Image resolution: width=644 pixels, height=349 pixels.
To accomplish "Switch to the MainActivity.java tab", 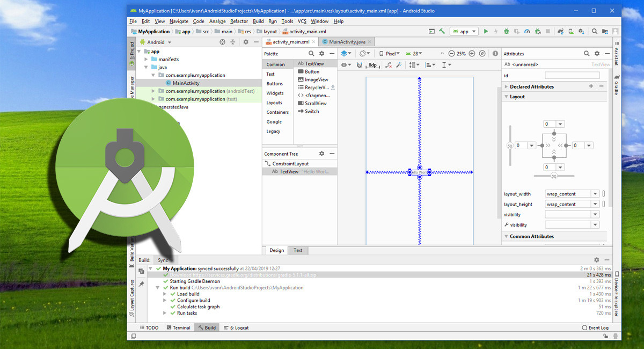I will (x=348, y=41).
